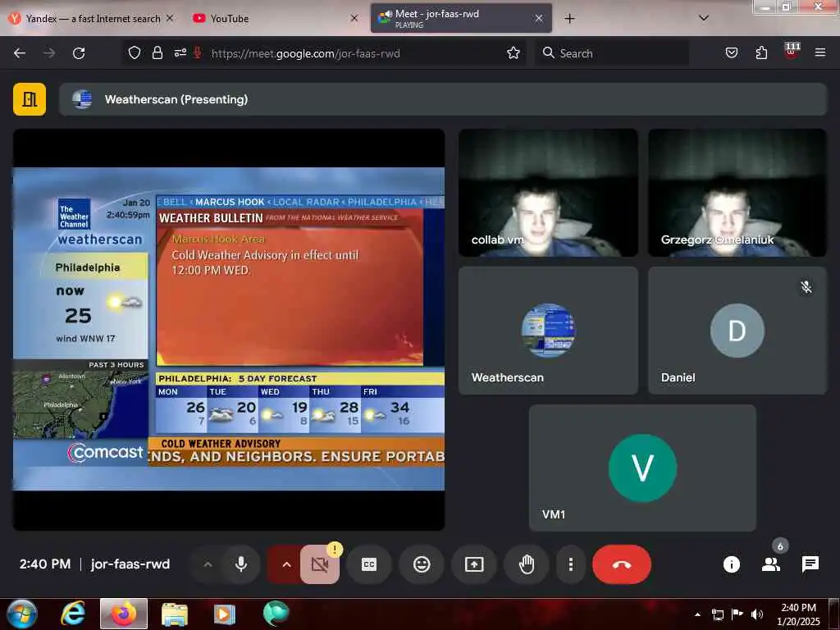Open the list all tabs dropdown
This screenshot has width=840, height=630.
coord(704,18)
